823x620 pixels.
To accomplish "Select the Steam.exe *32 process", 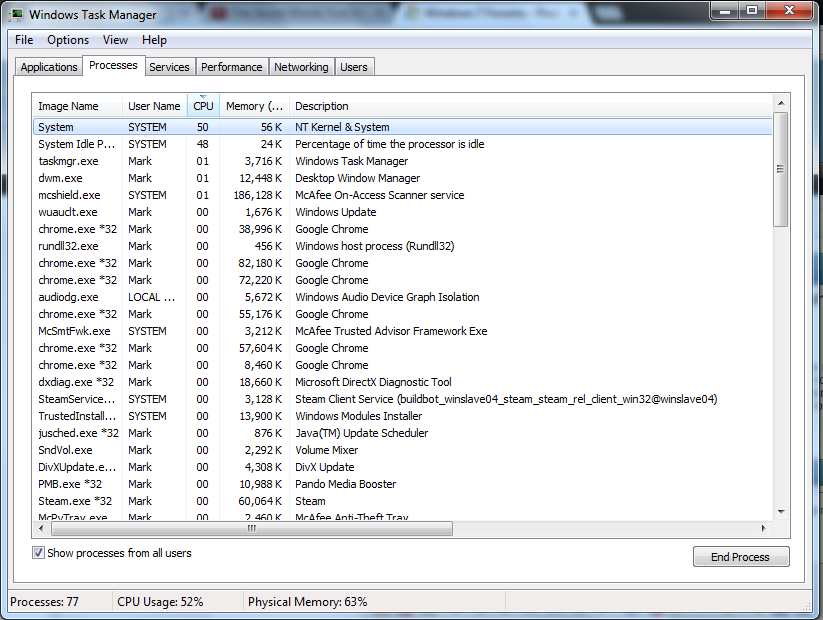I will (x=403, y=501).
